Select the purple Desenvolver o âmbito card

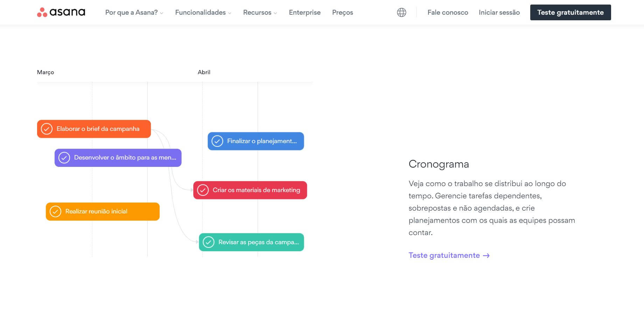pos(118,158)
